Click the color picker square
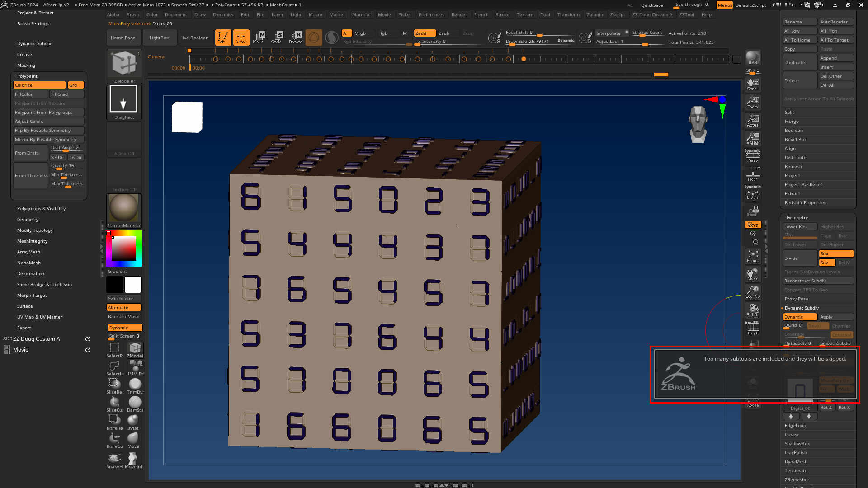This screenshot has height=488, width=868. point(124,248)
